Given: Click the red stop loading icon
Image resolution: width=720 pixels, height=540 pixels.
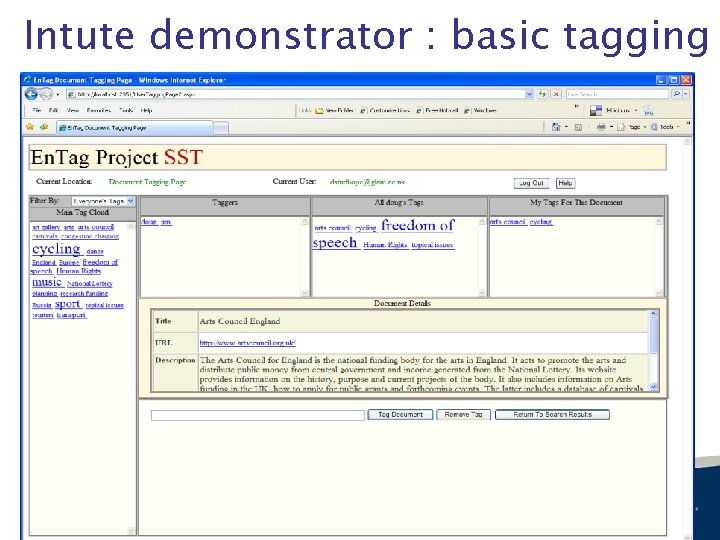Looking at the screenshot, I should pyautogui.click(x=556, y=94).
